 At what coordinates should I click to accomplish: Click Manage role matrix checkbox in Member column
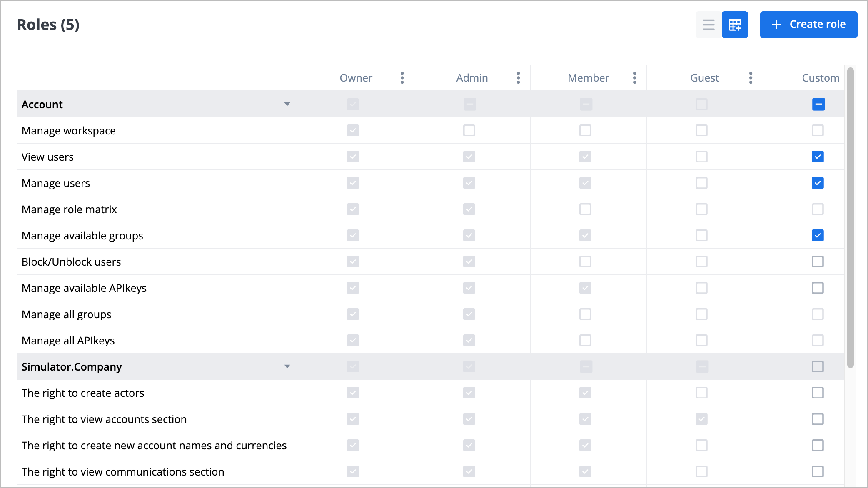585,209
